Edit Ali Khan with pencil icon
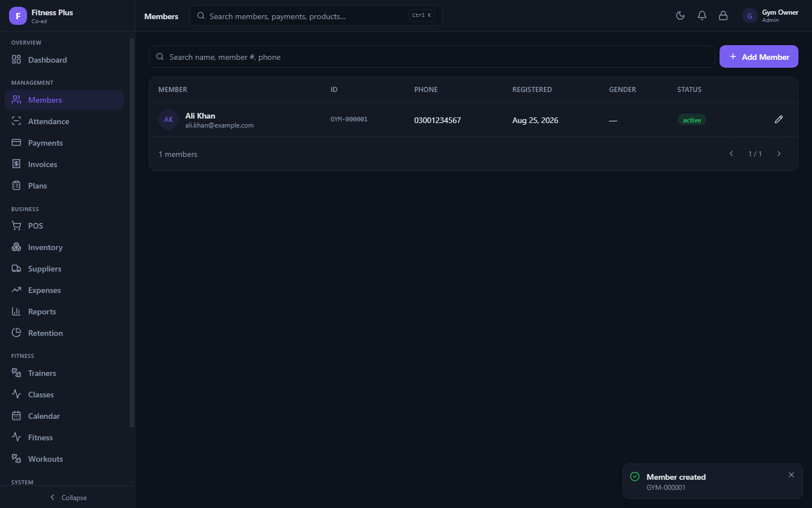This screenshot has width=812, height=508. click(779, 119)
